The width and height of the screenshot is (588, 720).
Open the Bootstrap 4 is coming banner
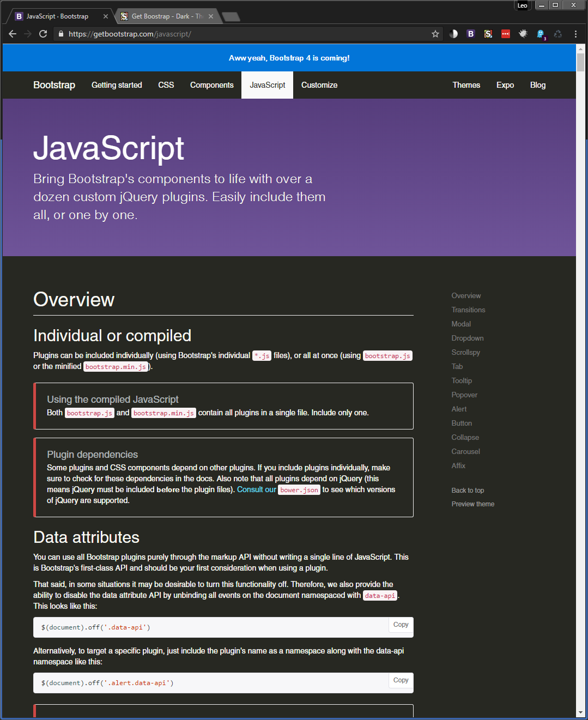tap(289, 58)
